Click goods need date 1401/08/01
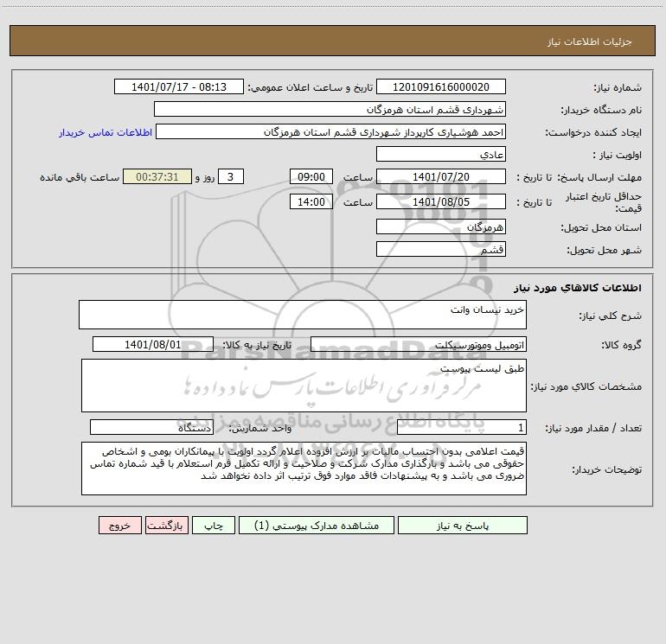This screenshot has width=666, height=644. tap(153, 344)
